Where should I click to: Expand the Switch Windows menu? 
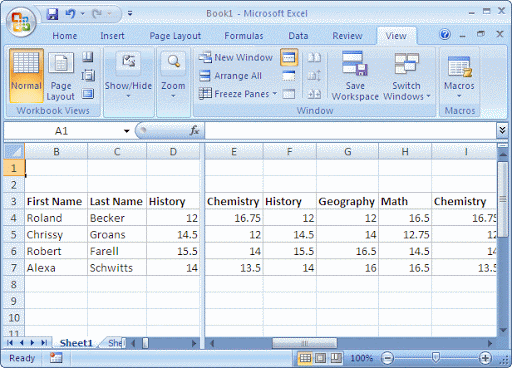pos(406,76)
